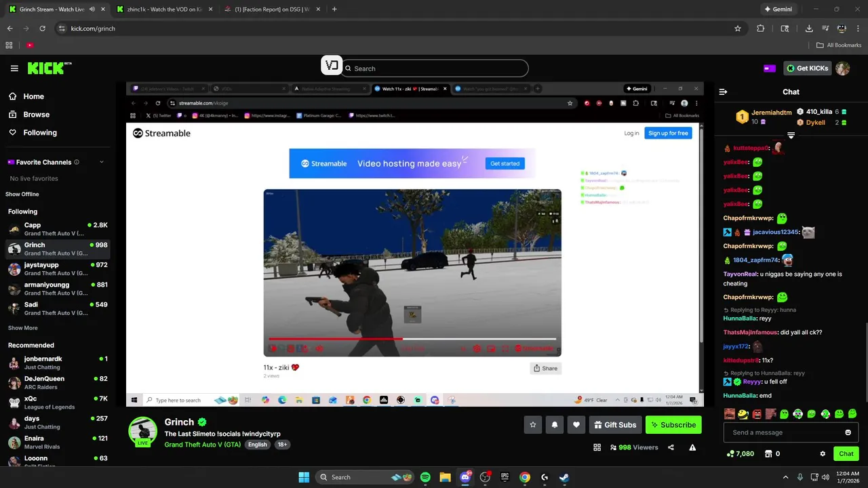Open the YouTube bookmark icon
This screenshot has height=488, width=868.
tap(30, 45)
